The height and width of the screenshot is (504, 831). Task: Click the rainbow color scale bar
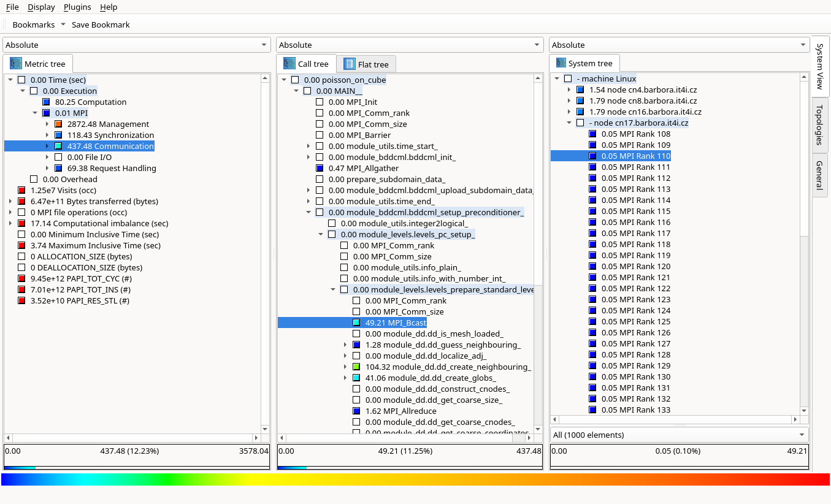click(415, 479)
